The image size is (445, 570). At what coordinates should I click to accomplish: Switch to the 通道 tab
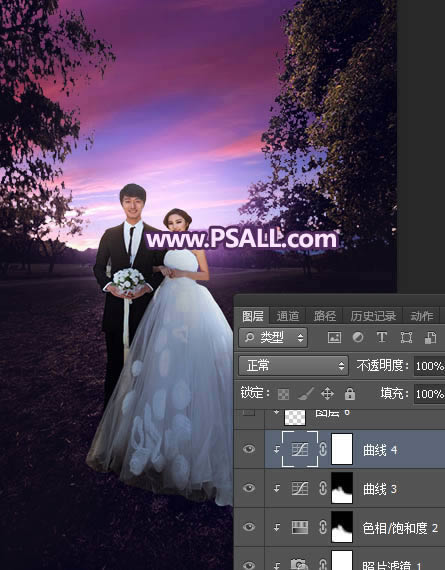(288, 316)
